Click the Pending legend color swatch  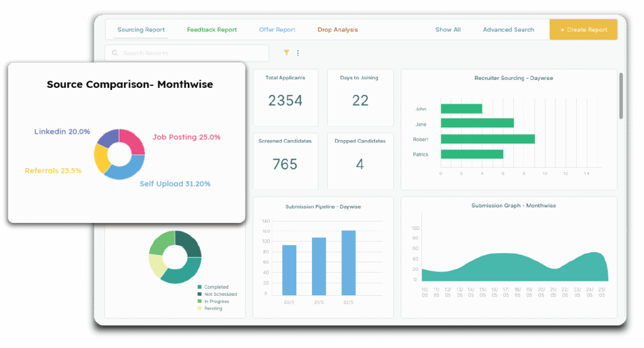(x=199, y=308)
